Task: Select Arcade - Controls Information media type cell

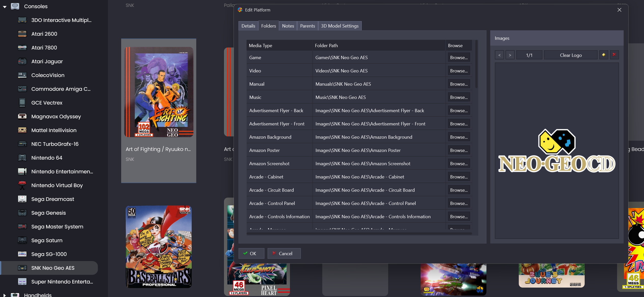Action: tap(279, 216)
